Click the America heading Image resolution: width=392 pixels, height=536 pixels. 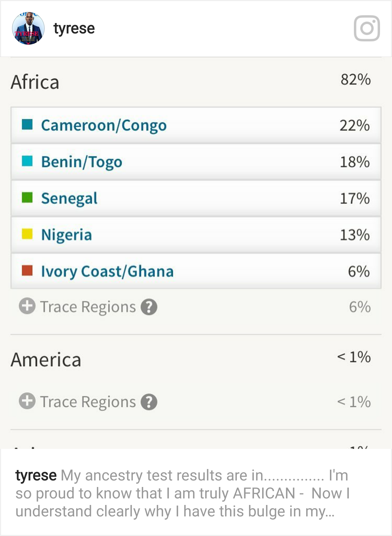point(46,360)
